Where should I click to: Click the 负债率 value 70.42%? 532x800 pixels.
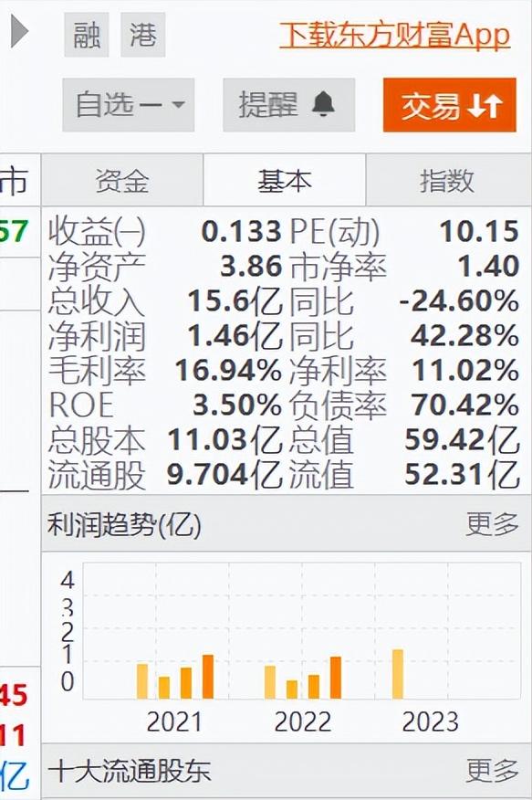coord(464,405)
